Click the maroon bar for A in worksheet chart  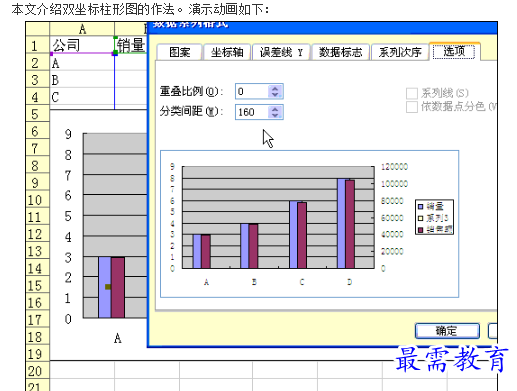pos(118,287)
